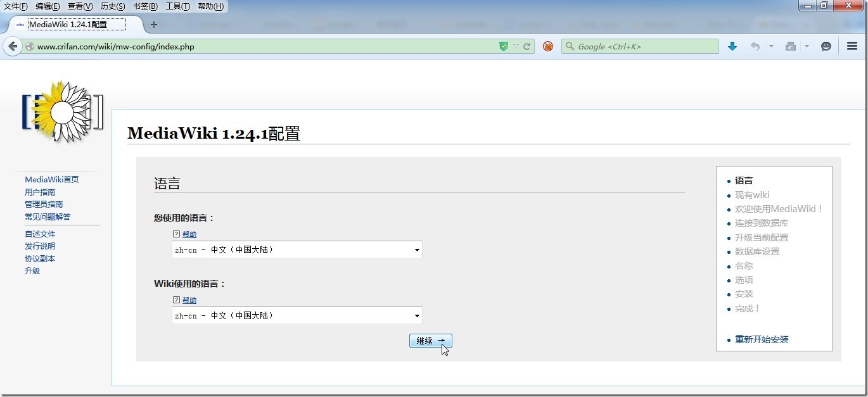Open the 工具(T) menu

pyautogui.click(x=177, y=6)
